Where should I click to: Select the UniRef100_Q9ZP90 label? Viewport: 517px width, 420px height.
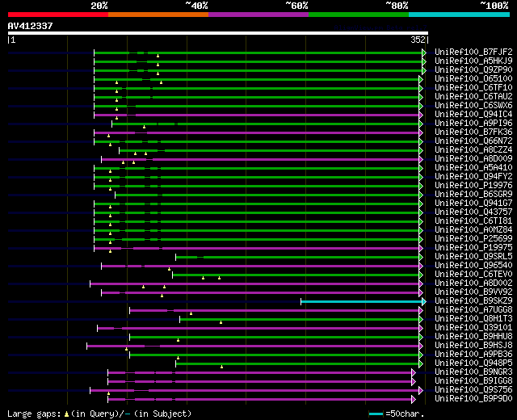pos(473,70)
